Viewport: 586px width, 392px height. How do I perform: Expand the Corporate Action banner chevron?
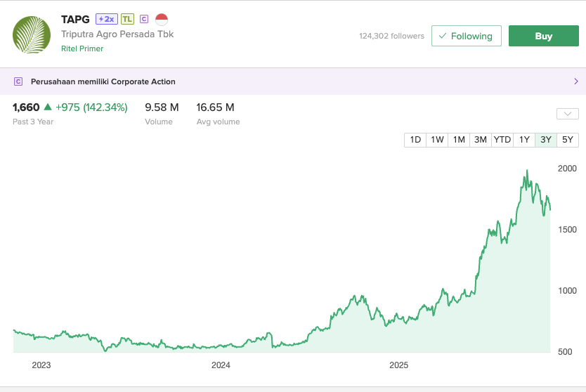pos(576,81)
